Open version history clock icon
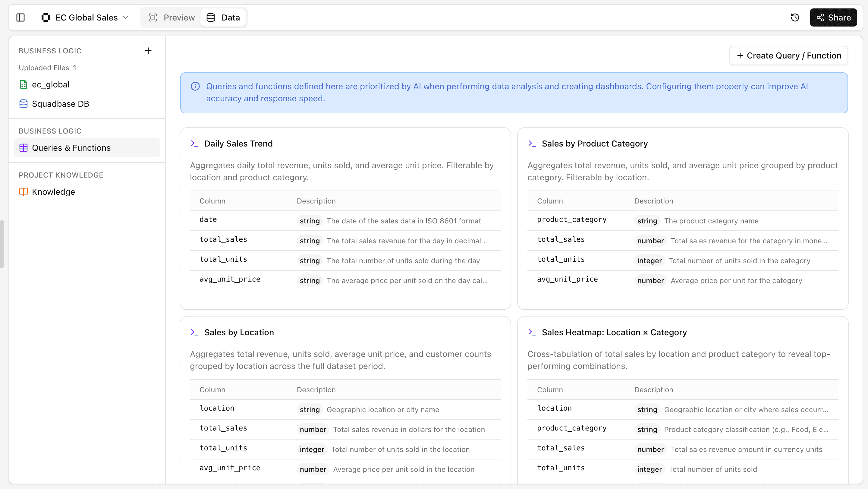The width and height of the screenshot is (868, 489). (795, 17)
